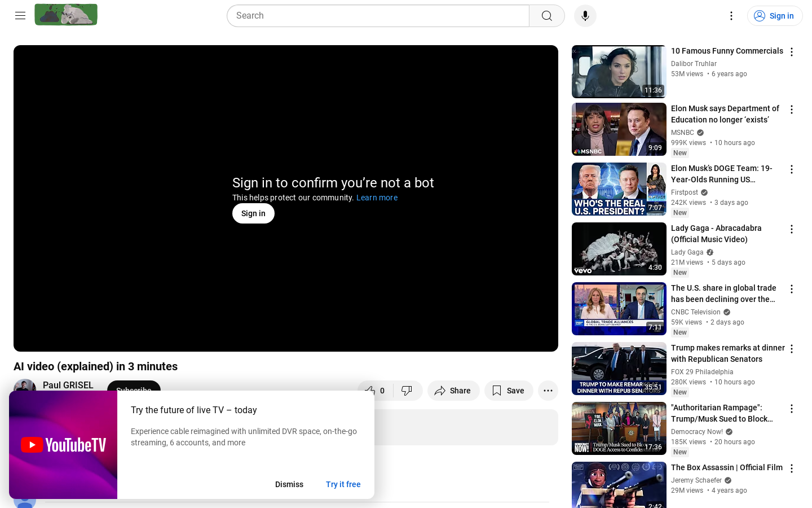Dislike the video with thumbs down
The height and width of the screenshot is (508, 812).
pyautogui.click(x=407, y=391)
